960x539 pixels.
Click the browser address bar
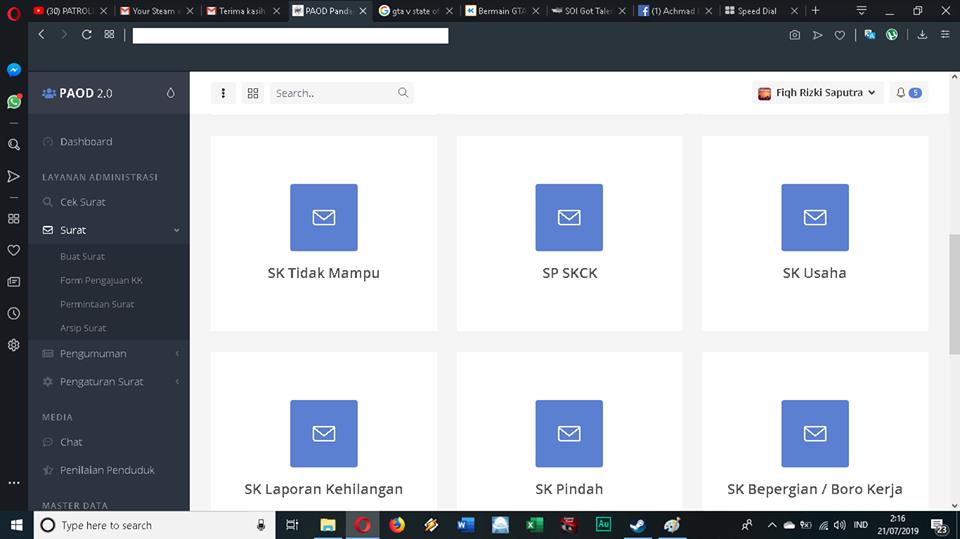[290, 36]
